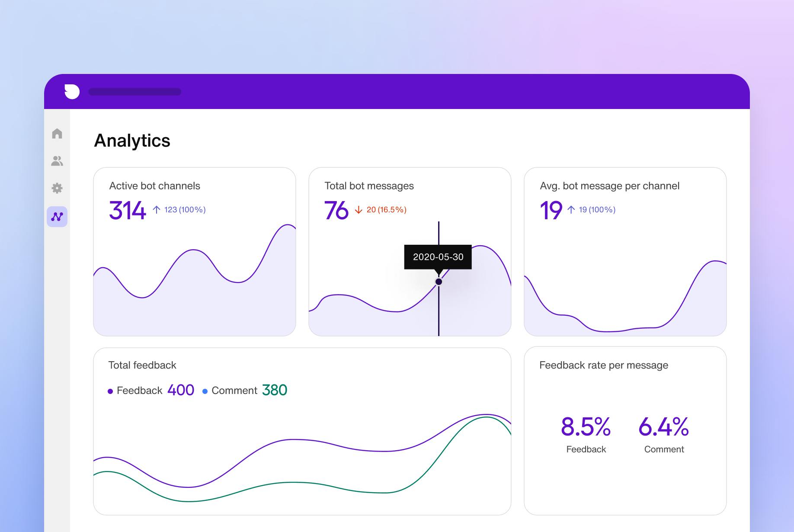Click the 123 (100%) change indicator
The height and width of the screenshot is (532, 794).
pos(185,210)
